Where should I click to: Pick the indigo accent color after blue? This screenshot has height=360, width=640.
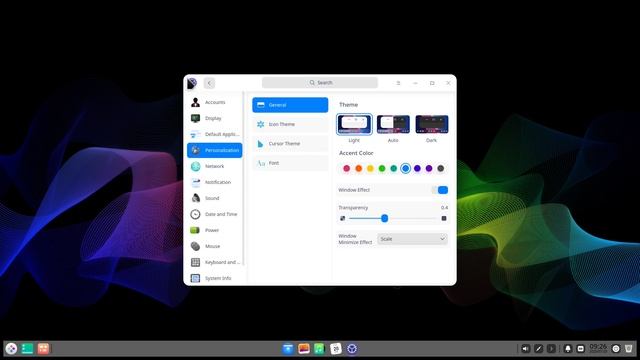(x=417, y=168)
